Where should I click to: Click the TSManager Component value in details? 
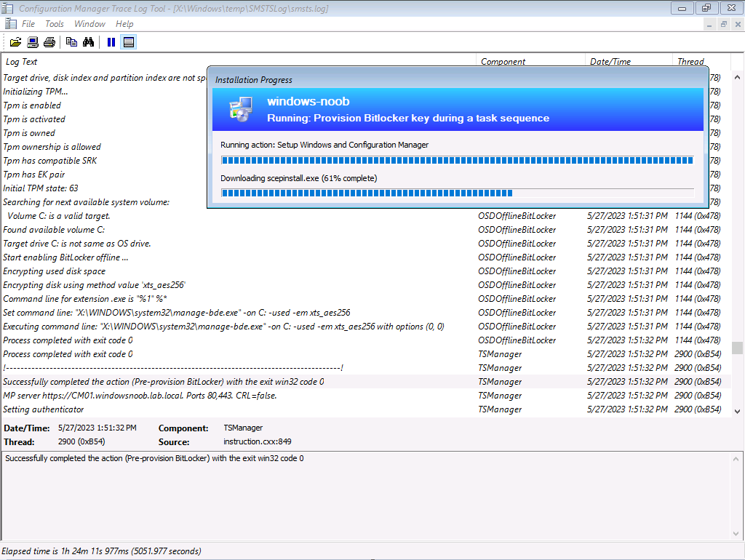(x=243, y=428)
